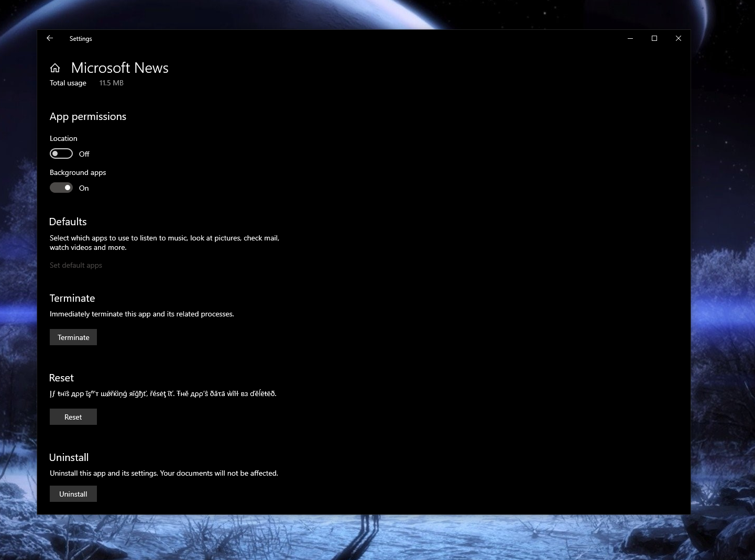Open Settings home via the house icon
This screenshot has height=560, width=755.
pos(55,68)
